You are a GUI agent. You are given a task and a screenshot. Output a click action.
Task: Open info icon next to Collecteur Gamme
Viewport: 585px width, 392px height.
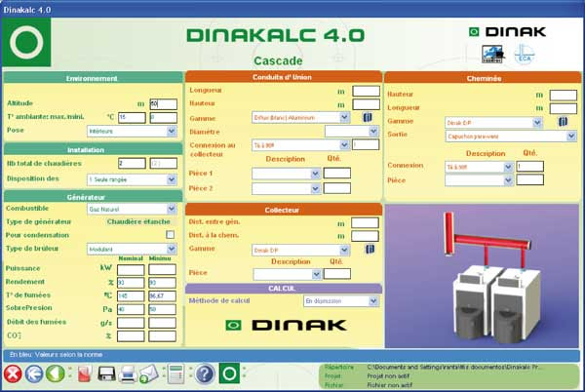coord(370,250)
